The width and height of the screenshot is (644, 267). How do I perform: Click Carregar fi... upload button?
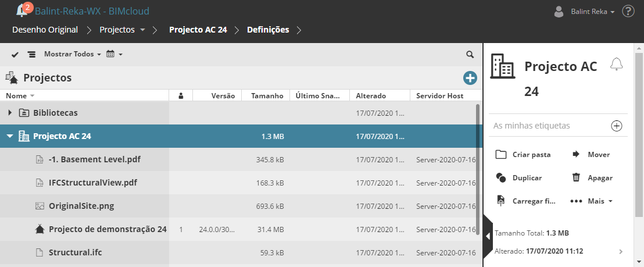click(x=526, y=201)
